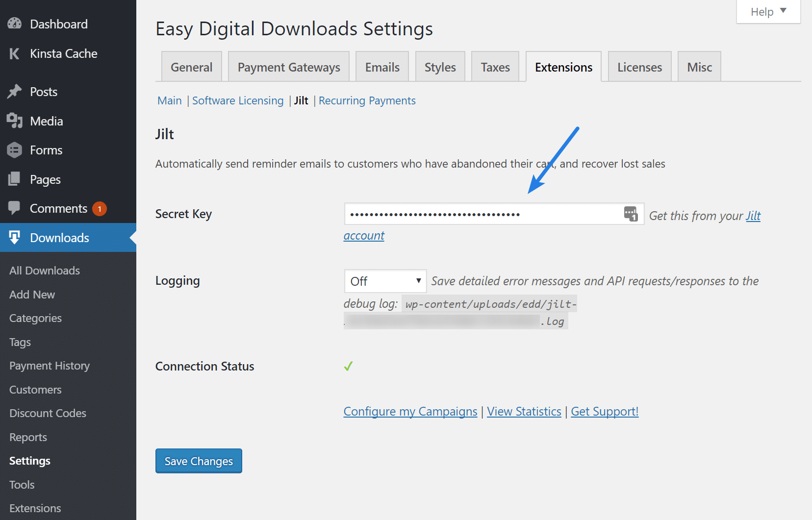Click the Comments speech bubble icon
The height and width of the screenshot is (520, 812).
click(15, 208)
